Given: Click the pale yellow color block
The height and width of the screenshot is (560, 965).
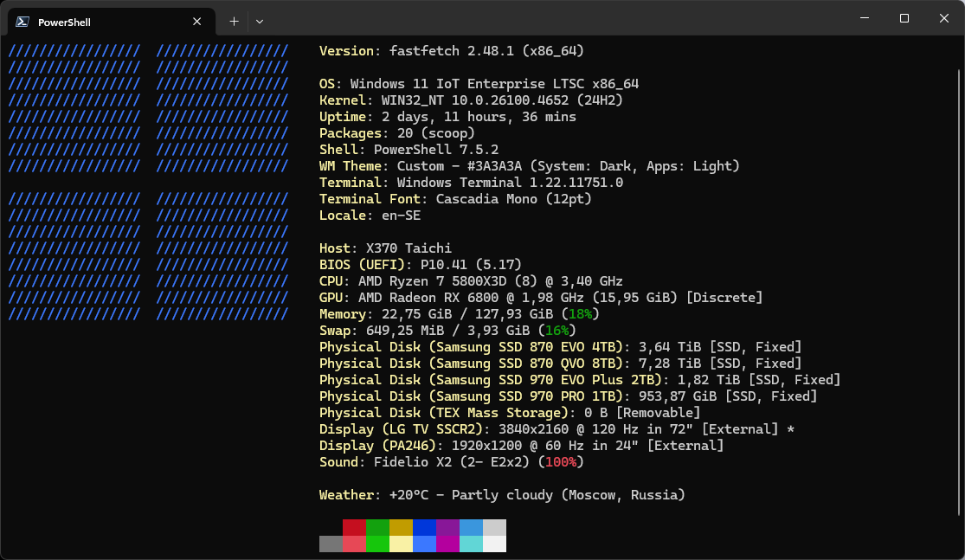Looking at the screenshot, I should (x=402, y=544).
